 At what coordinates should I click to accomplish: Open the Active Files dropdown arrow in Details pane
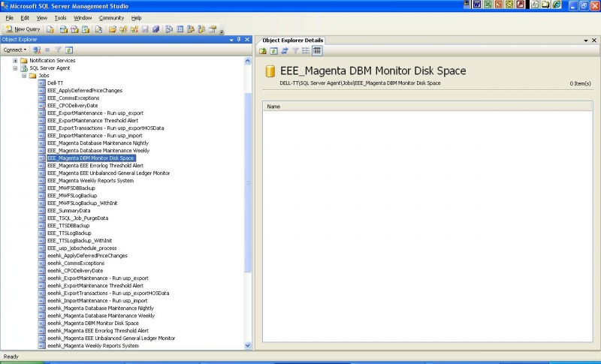pyautogui.click(x=586, y=41)
